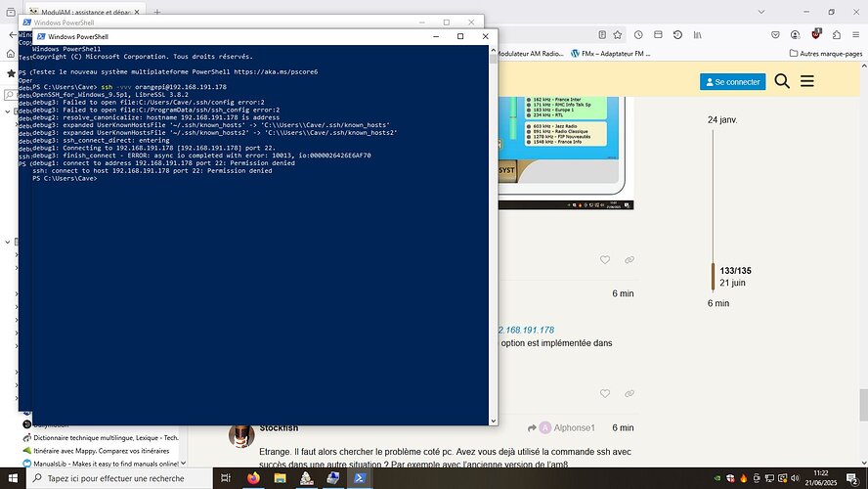Copy link of post ending with 'option est implémentée dans'
Screen dimensions: 868x489
pyautogui.click(x=629, y=394)
